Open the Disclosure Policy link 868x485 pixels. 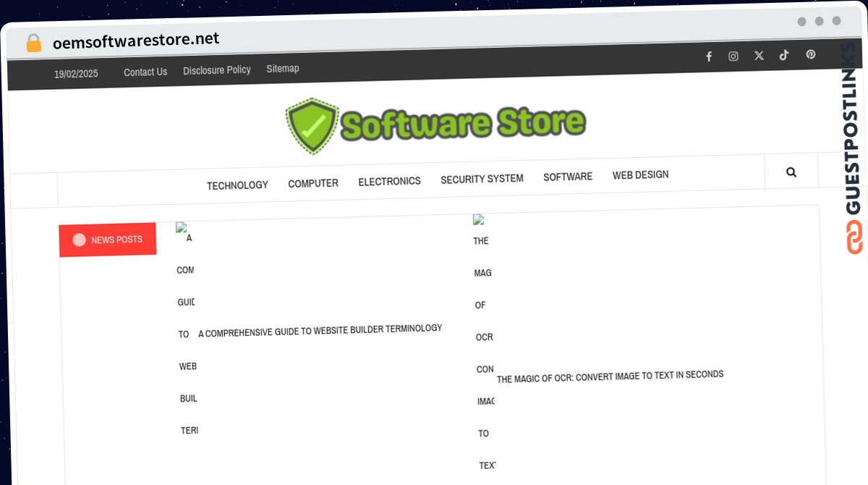217,70
